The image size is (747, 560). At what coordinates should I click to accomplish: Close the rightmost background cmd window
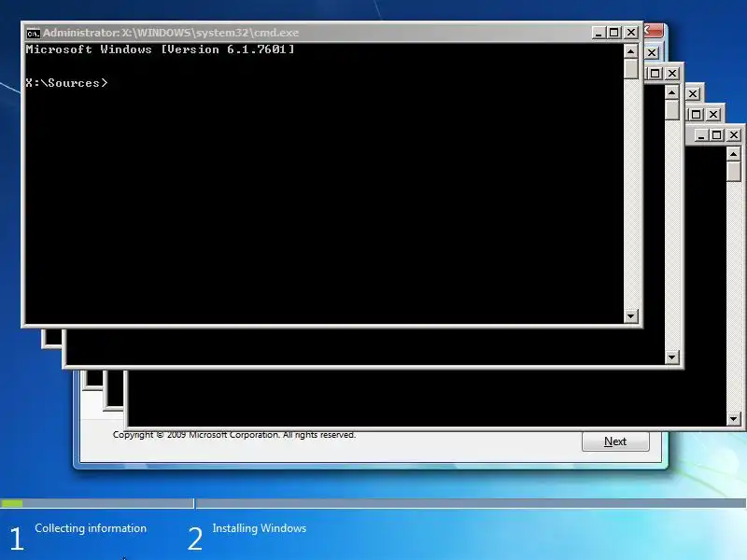tap(734, 135)
